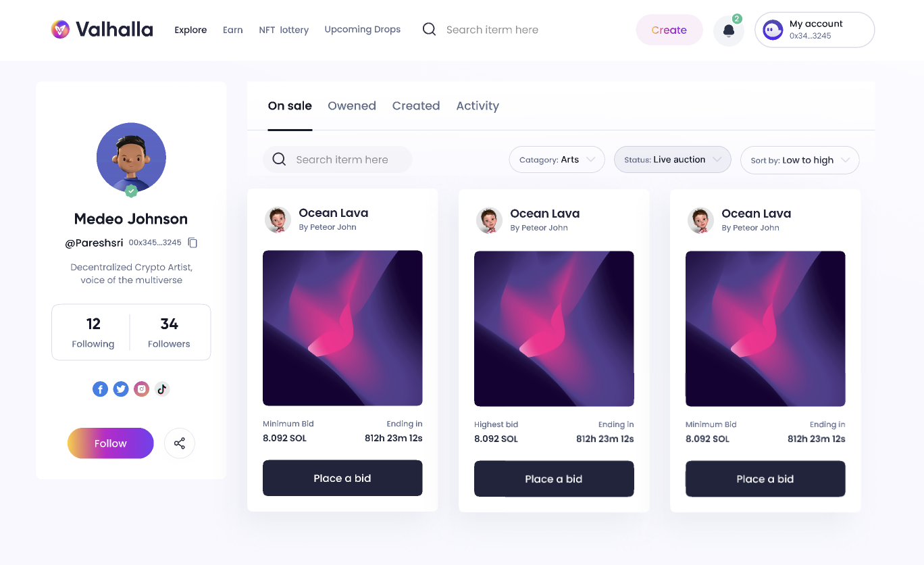Expand the Category: Arts dropdown
The image size is (924, 565).
557,159
